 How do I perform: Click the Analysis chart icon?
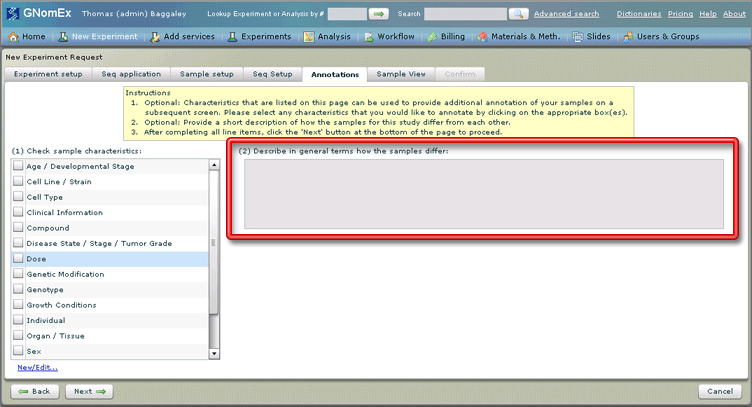[309, 36]
